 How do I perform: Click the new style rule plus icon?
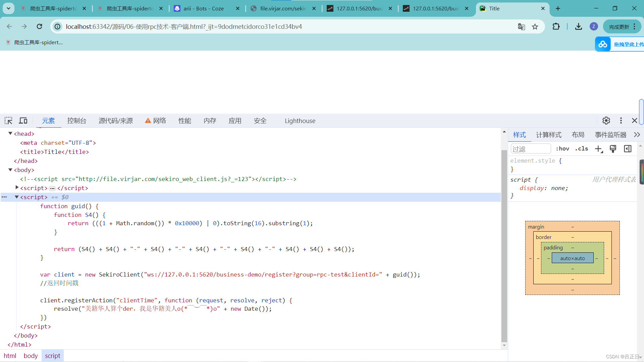(599, 149)
